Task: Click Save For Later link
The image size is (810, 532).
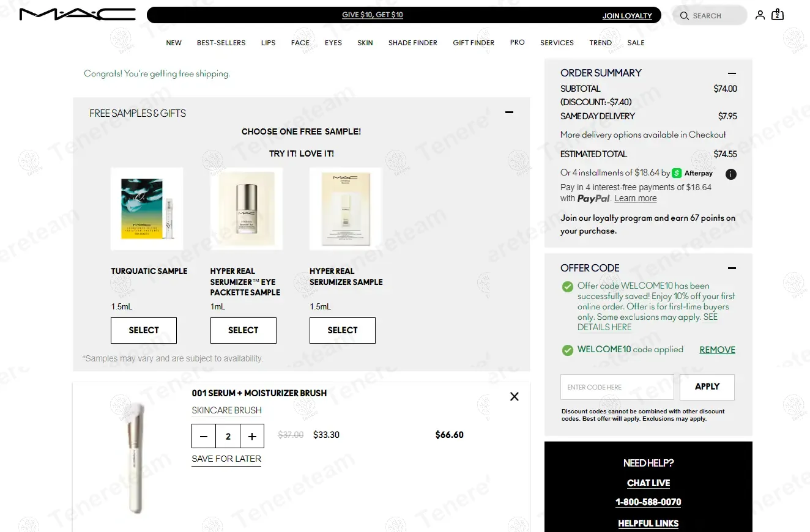Action: [x=226, y=459]
